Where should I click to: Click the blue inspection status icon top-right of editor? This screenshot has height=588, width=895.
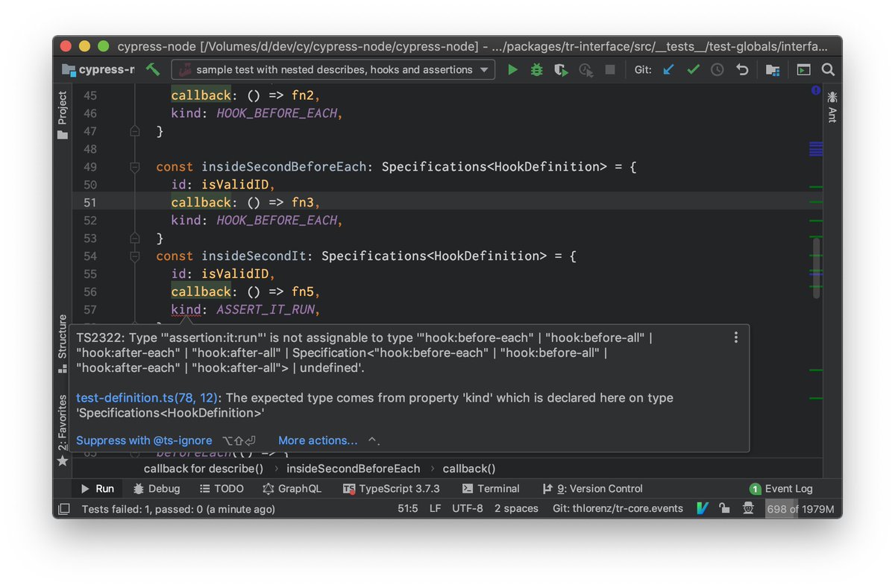coord(815,91)
